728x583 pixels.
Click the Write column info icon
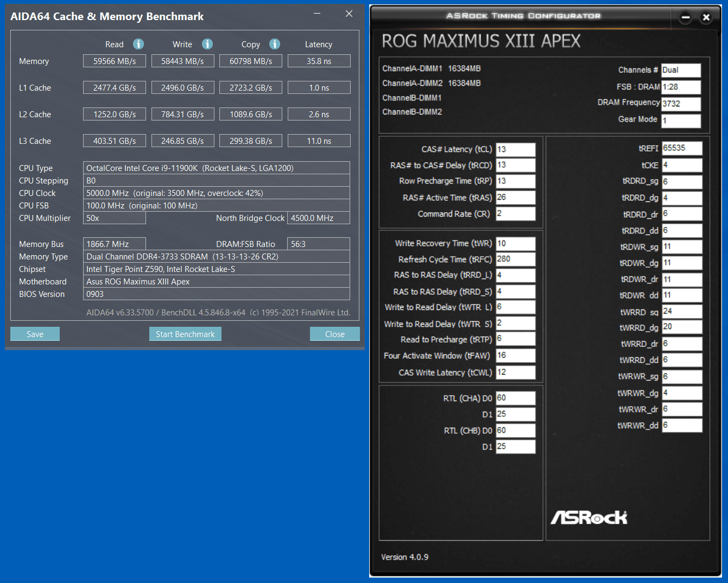(x=207, y=44)
